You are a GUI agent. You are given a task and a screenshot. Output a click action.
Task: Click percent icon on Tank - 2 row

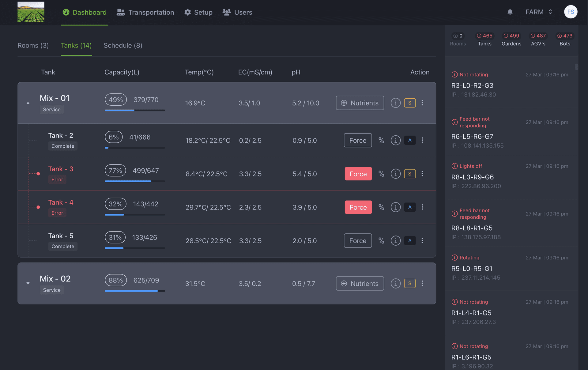coord(381,140)
